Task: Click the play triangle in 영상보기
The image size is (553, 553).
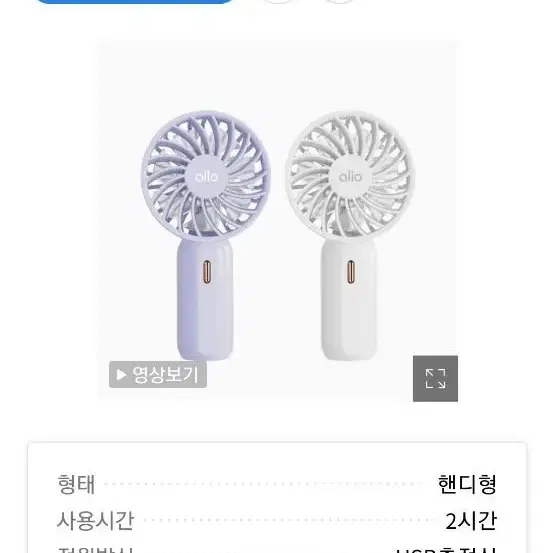Action: coord(121,375)
